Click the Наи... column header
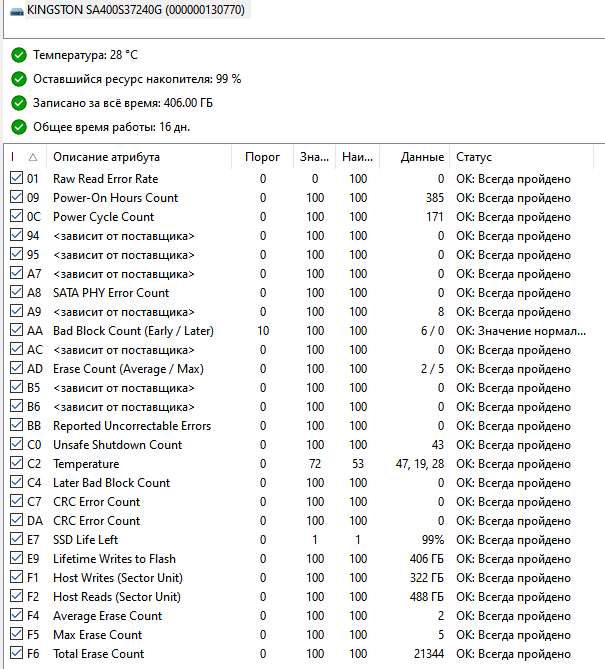The image size is (605, 669). pyautogui.click(x=358, y=157)
